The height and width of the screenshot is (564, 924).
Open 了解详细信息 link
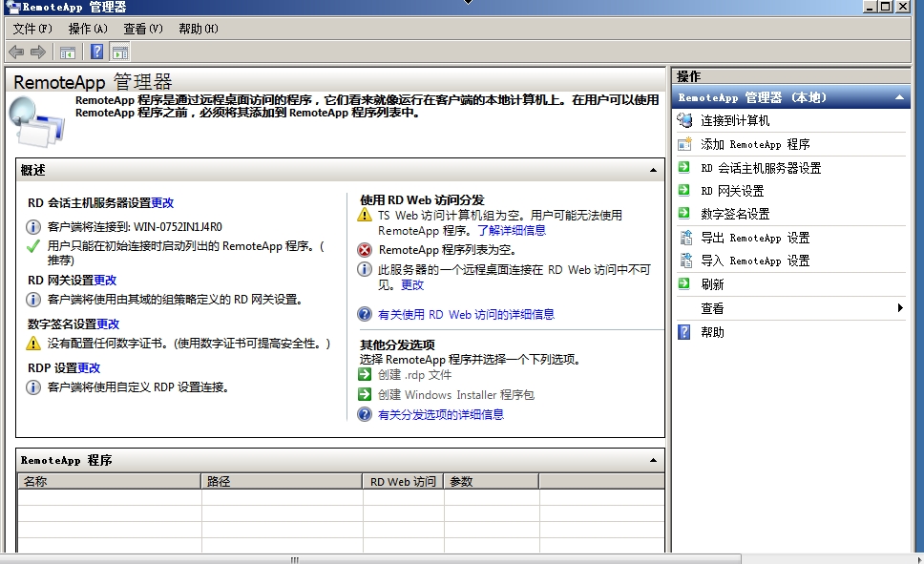(512, 230)
